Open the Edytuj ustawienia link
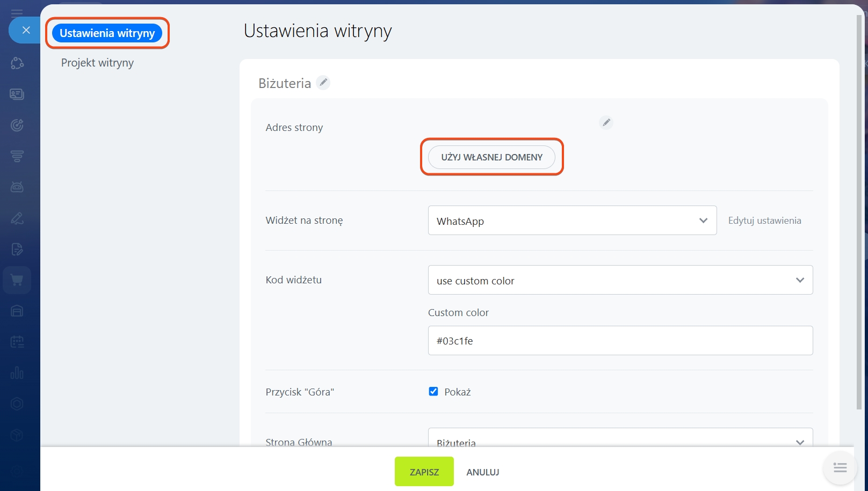868x491 pixels. coord(764,221)
